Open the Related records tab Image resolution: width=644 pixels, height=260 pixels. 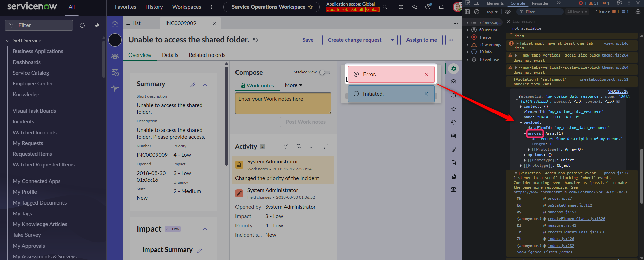[x=207, y=55]
